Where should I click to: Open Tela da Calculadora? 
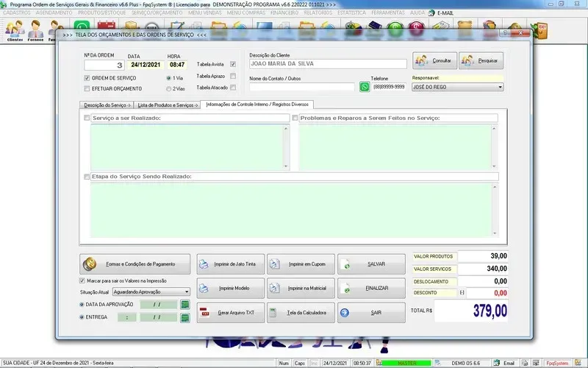(x=301, y=313)
